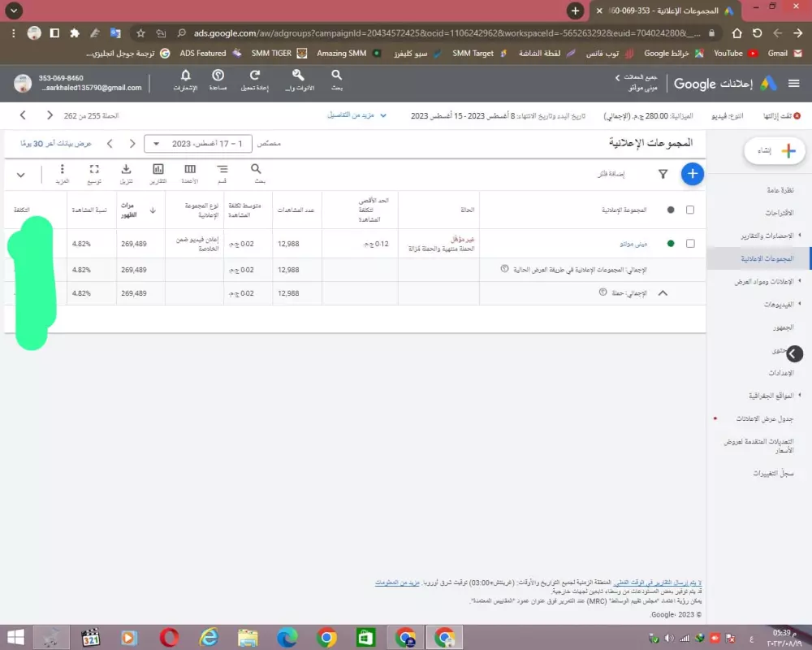Open the المزيد three-dot menu icon
The height and width of the screenshot is (650, 812).
[x=62, y=171]
